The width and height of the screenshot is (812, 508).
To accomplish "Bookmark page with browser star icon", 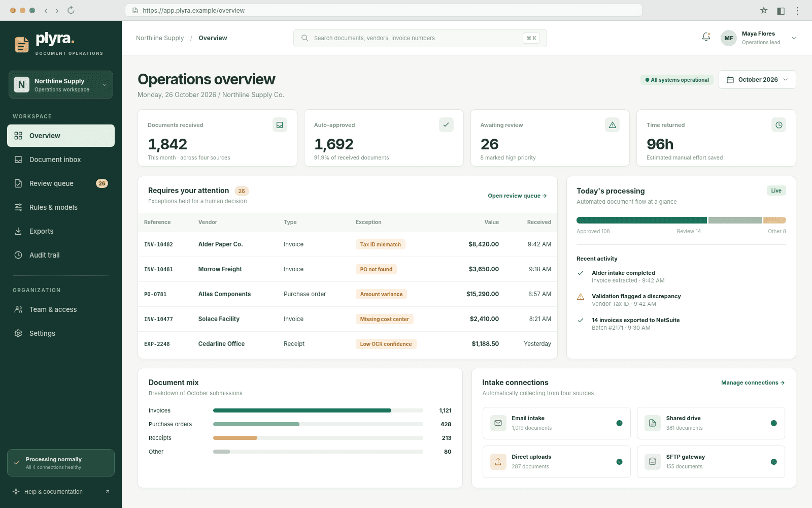I will point(764,10).
